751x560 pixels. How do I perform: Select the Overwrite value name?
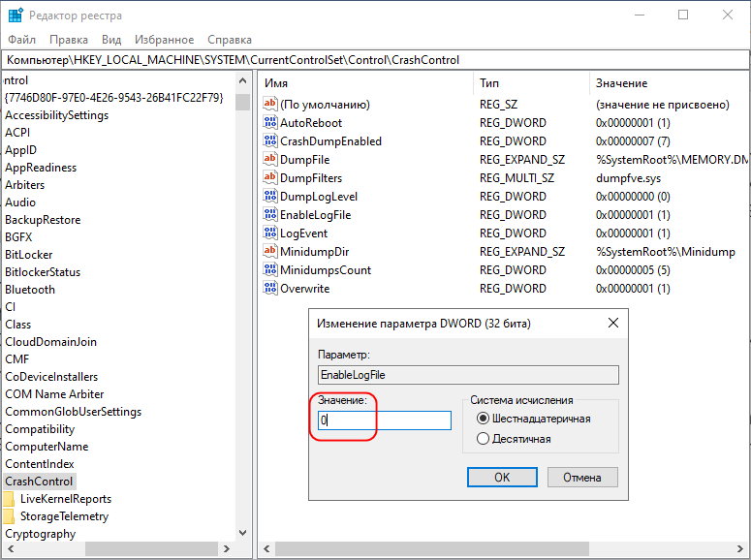coord(304,288)
